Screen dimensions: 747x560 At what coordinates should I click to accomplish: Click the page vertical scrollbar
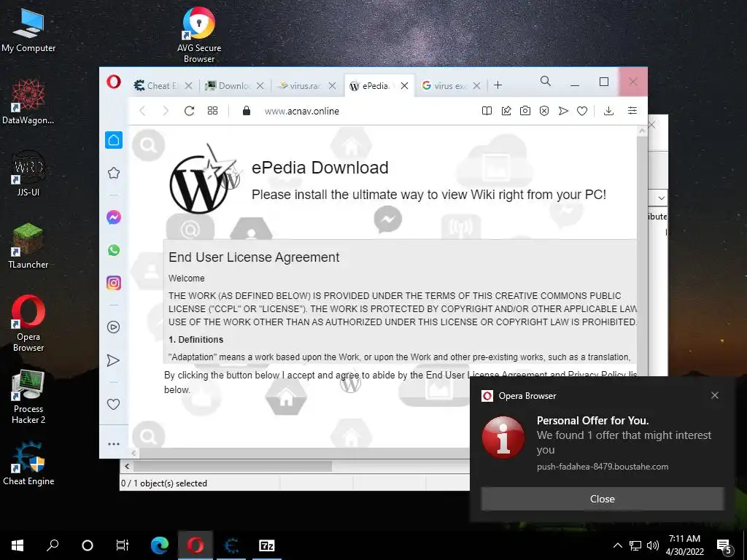[642, 257]
